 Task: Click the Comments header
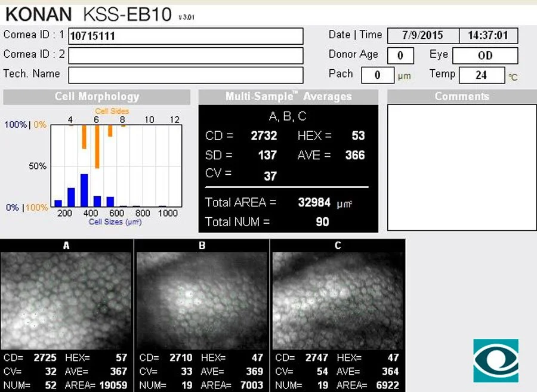tap(462, 97)
